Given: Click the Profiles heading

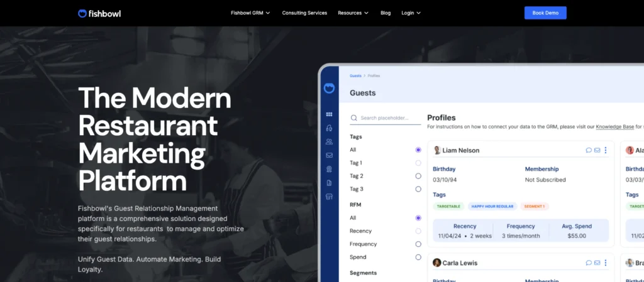Looking at the screenshot, I should click(441, 118).
